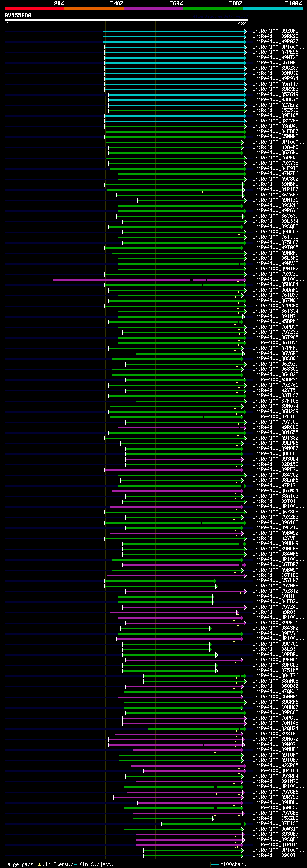Select the UniRef100_Q8L930 label
The height and width of the screenshot is (868, 307).
[275, 649]
